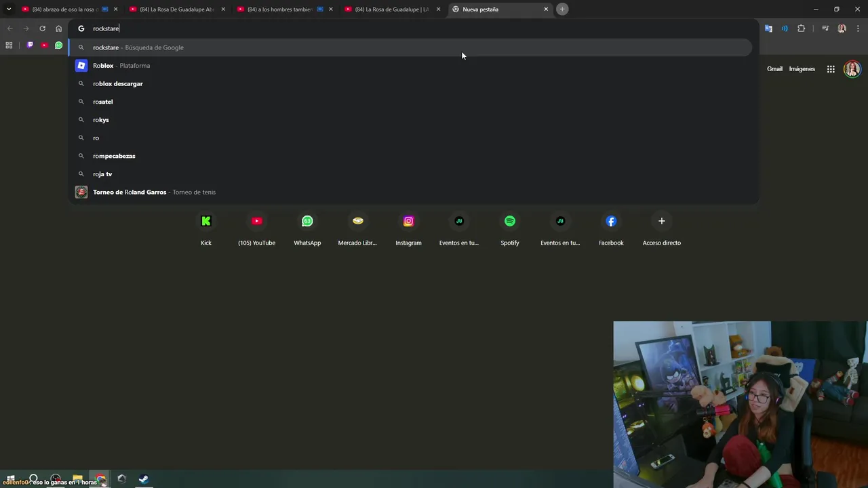Close the Nueva pestaña tab
Screen dimensions: 868x488
pyautogui.click(x=546, y=9)
